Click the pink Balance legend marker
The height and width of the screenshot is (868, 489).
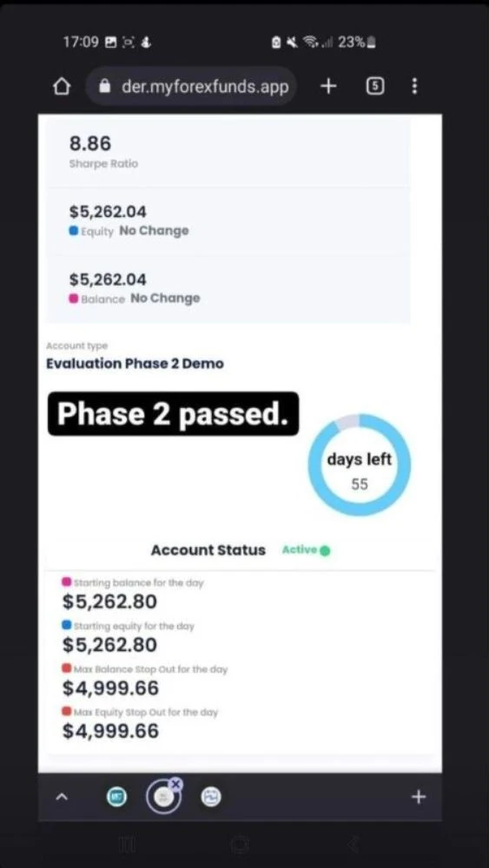click(x=74, y=299)
